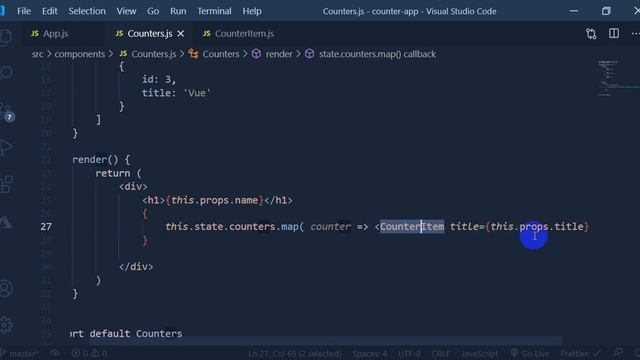640x360 pixels.
Task: Open the Edit menu
Action: pos(49,11)
